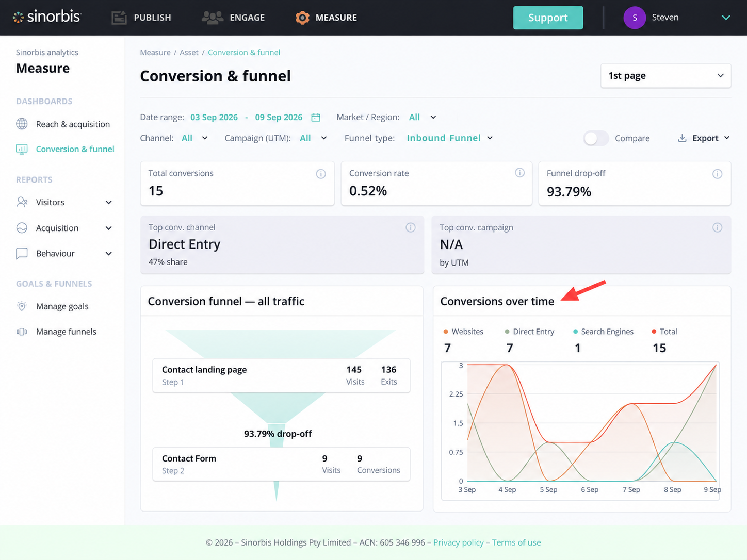Click the Behaviour chat icon

22,253
